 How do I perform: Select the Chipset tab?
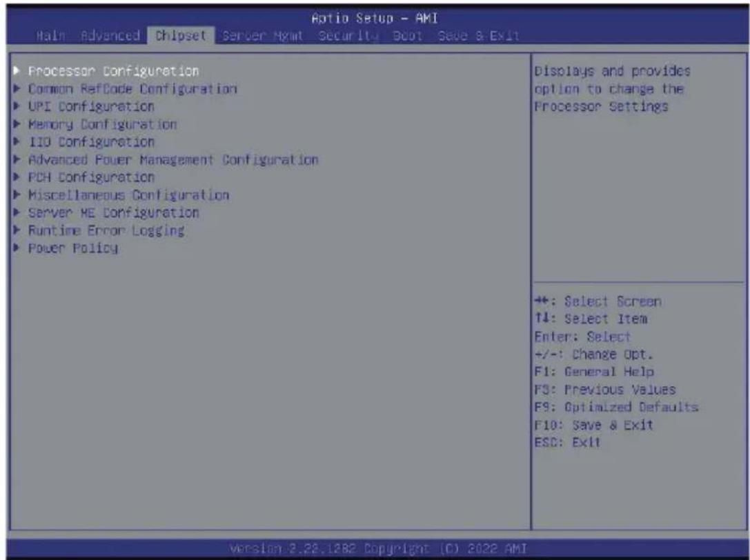point(181,36)
